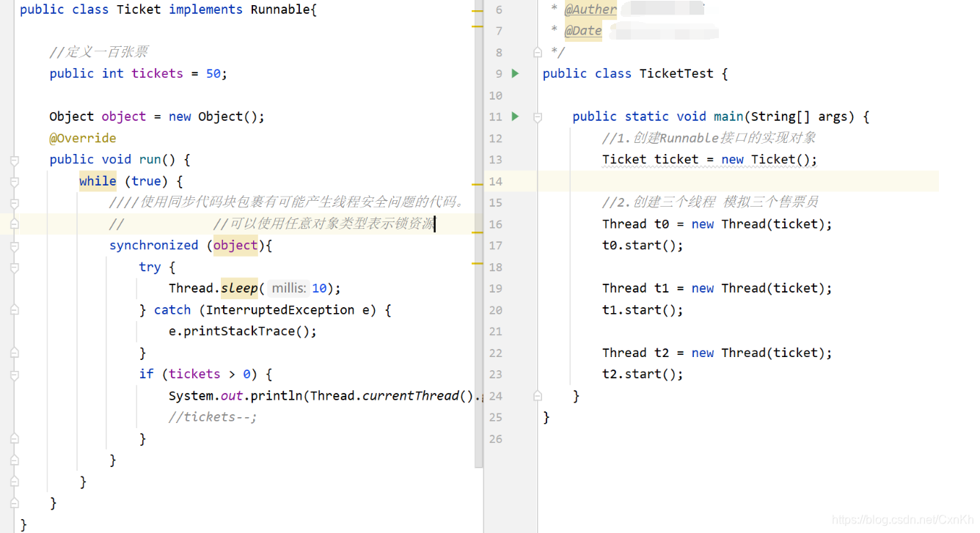Click 'new Object()' in the object declaration
Image resolution: width=980 pixels, height=533 pixels.
[x=213, y=117]
